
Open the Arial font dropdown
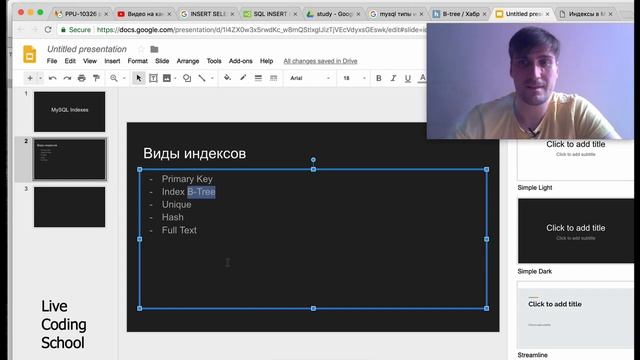310,78
